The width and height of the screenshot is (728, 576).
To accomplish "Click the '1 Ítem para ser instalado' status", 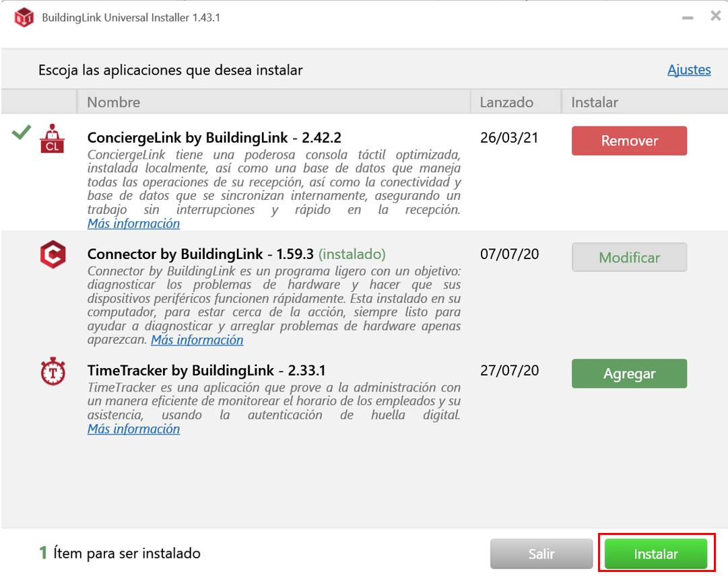I will coord(120,553).
